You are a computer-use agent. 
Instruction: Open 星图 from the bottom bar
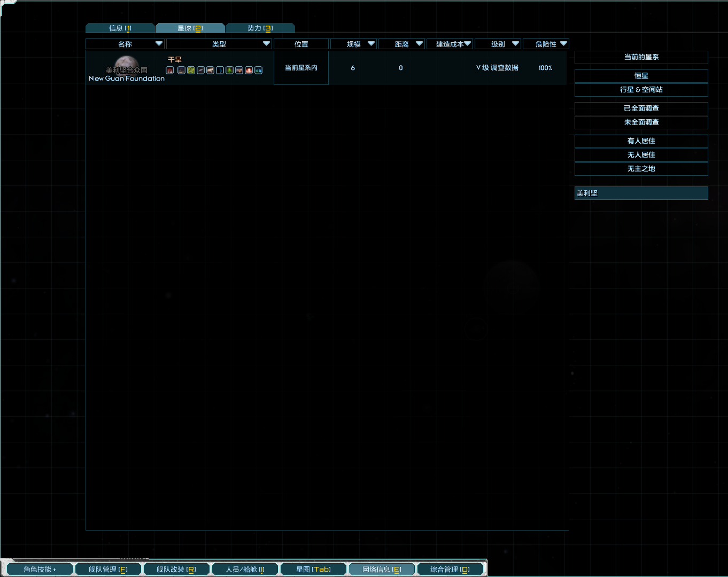pyautogui.click(x=313, y=568)
